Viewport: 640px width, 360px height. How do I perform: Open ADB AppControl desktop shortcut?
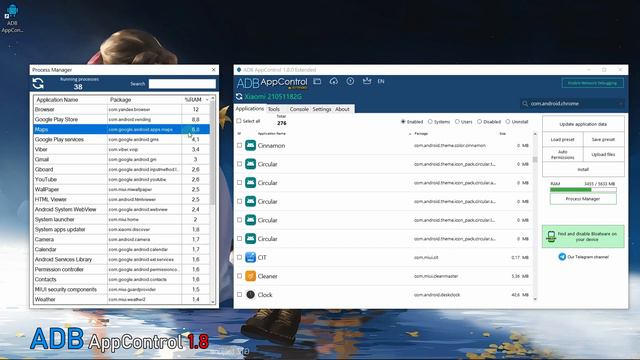12,18
